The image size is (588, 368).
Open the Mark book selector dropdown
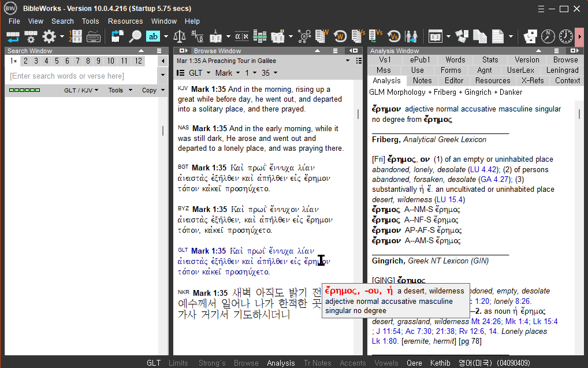click(x=227, y=73)
